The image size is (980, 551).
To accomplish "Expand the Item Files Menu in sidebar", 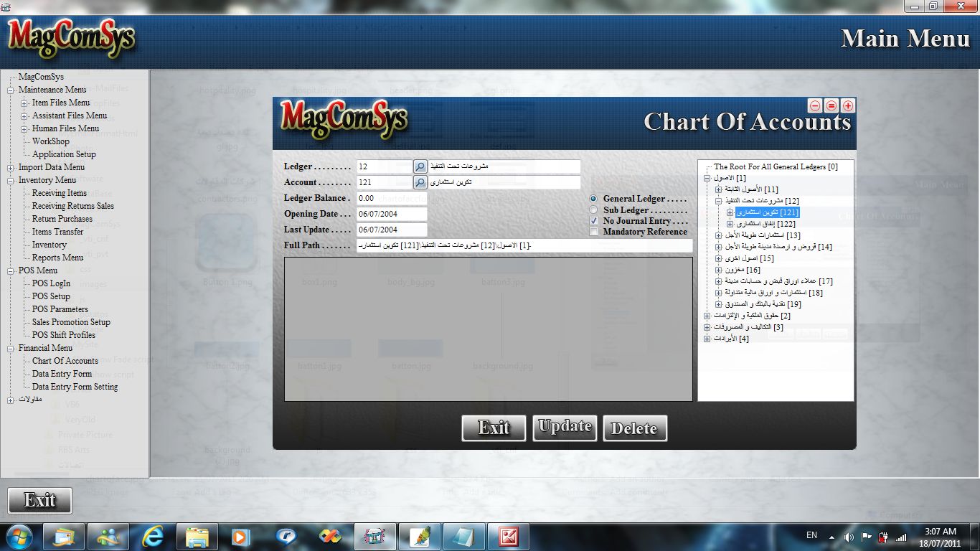I will click(24, 103).
